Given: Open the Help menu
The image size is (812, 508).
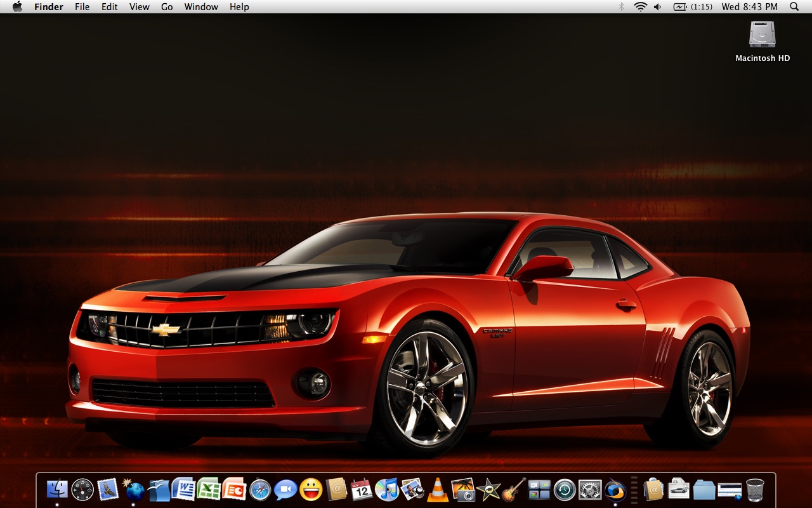Looking at the screenshot, I should pos(239,7).
